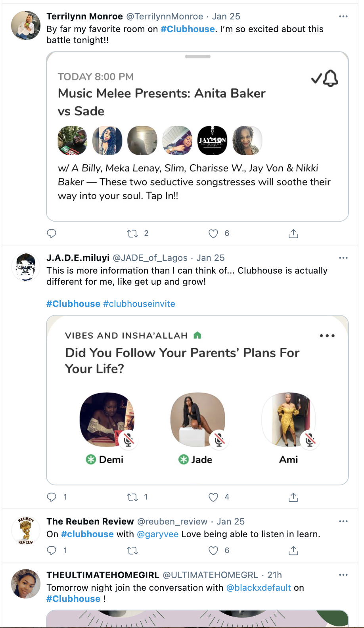Open more options on J.A.D.E.miluyi's tweet
This screenshot has width=364, height=628.
click(x=343, y=258)
